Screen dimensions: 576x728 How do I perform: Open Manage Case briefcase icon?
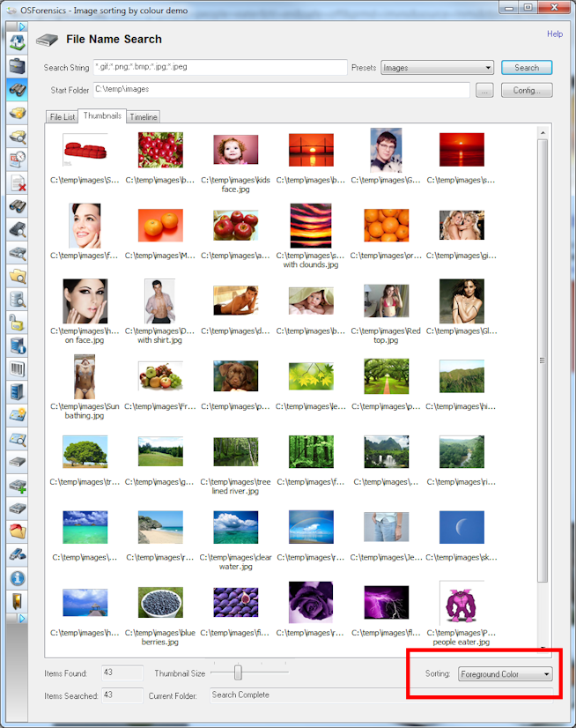tap(17, 65)
